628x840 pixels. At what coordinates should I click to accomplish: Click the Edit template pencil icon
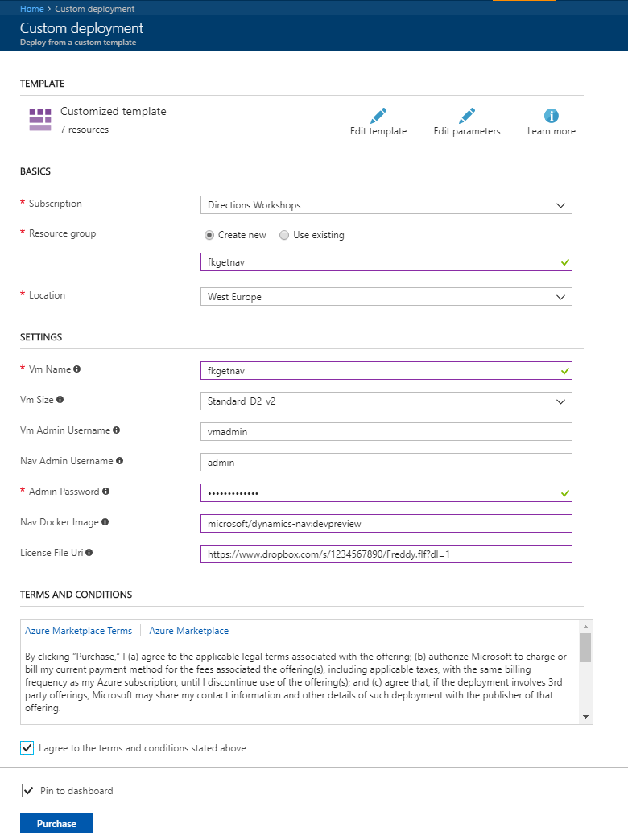click(378, 116)
